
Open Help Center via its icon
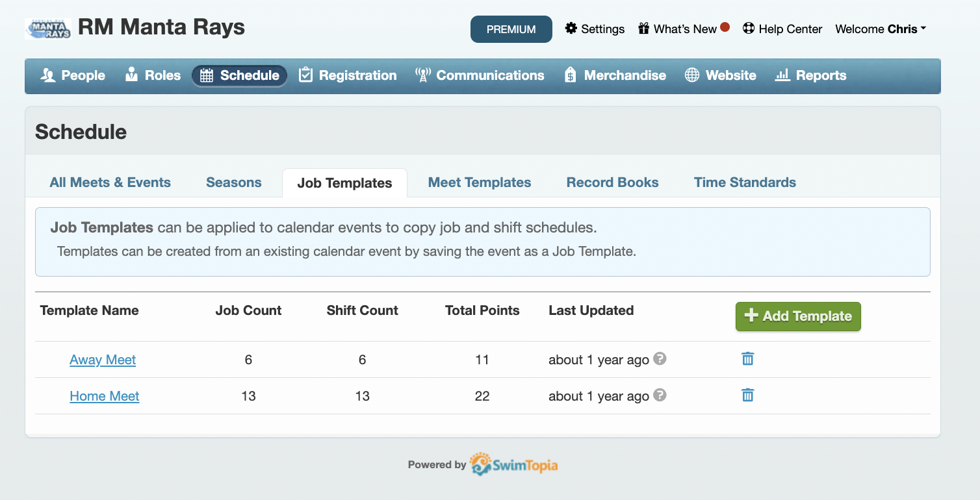pyautogui.click(x=749, y=28)
